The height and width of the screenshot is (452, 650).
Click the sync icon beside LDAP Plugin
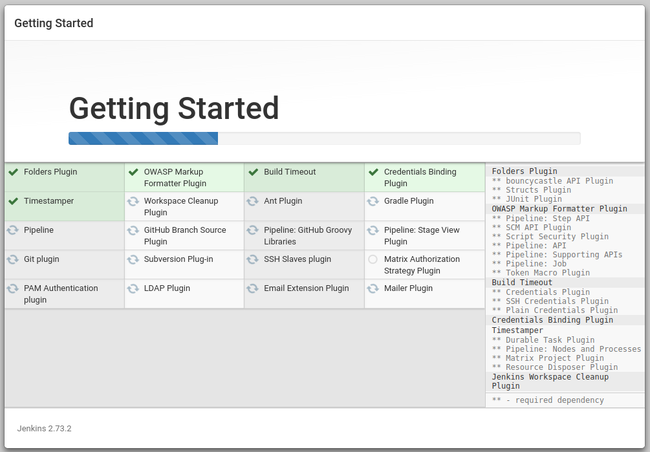133,289
